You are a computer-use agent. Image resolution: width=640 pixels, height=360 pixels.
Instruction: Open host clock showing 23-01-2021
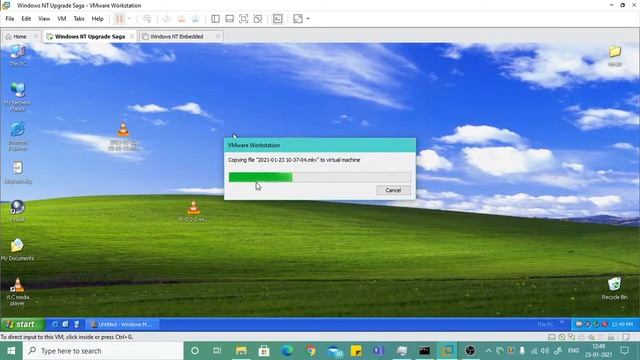click(x=599, y=351)
